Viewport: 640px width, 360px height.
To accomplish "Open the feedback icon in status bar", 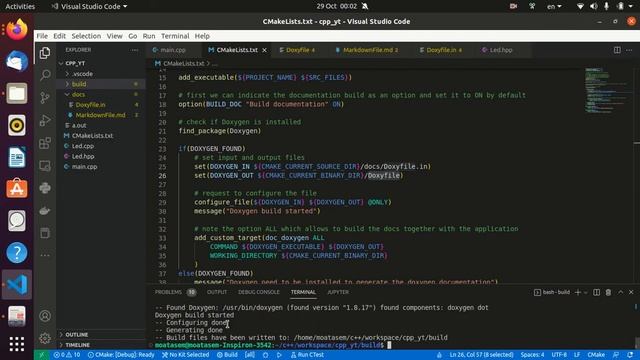I will [616, 355].
